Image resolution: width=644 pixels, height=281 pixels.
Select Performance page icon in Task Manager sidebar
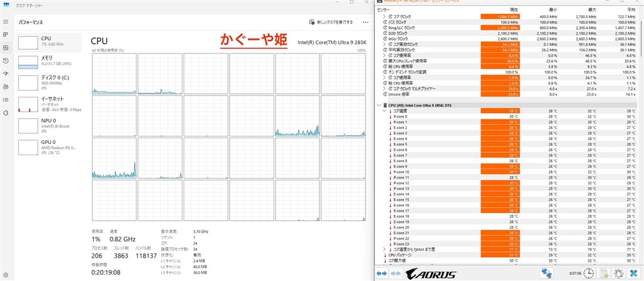6,48
